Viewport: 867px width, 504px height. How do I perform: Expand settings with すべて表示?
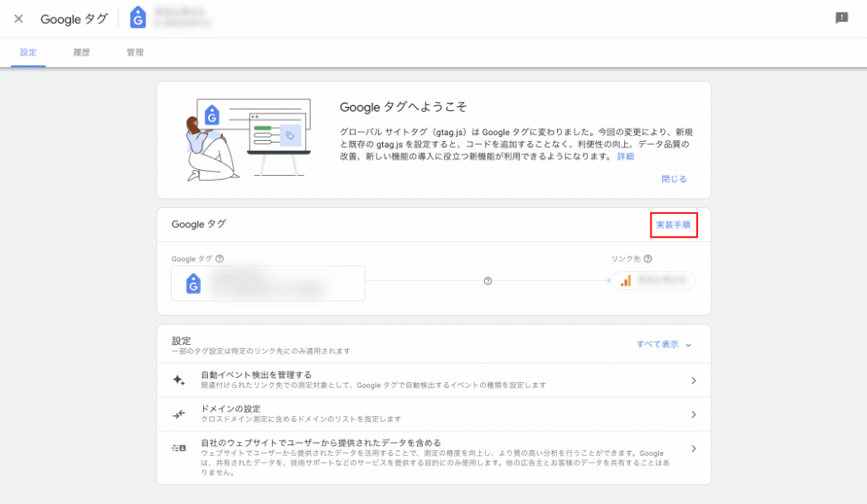(664, 344)
